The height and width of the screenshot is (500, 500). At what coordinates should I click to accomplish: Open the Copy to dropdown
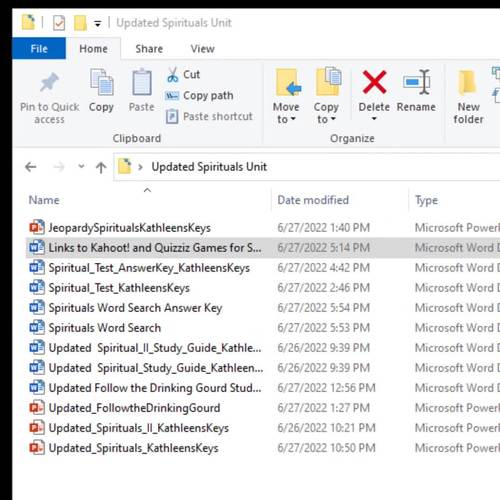click(x=326, y=113)
